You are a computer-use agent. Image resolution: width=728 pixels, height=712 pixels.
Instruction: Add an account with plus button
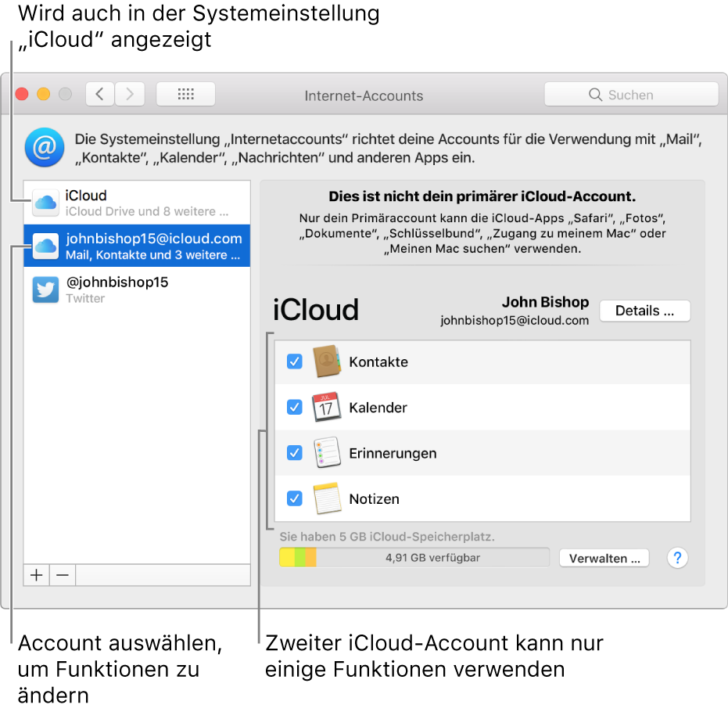click(x=36, y=575)
